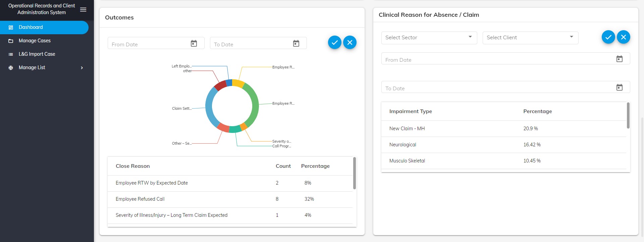Click the Close Reason column header
This screenshot has height=242, width=644.
pos(133,166)
